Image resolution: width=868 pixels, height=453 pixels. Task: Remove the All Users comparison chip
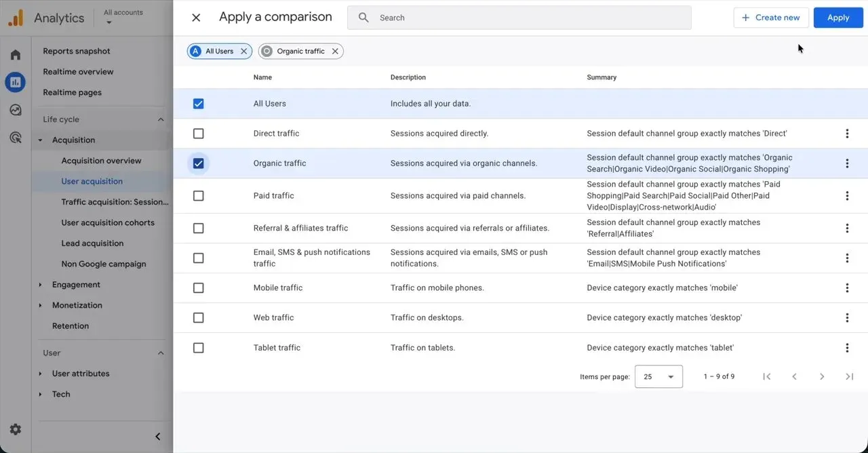pyautogui.click(x=244, y=52)
